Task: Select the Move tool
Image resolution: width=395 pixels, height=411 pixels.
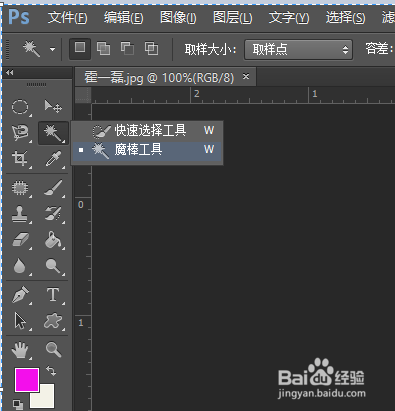Action: 53,107
